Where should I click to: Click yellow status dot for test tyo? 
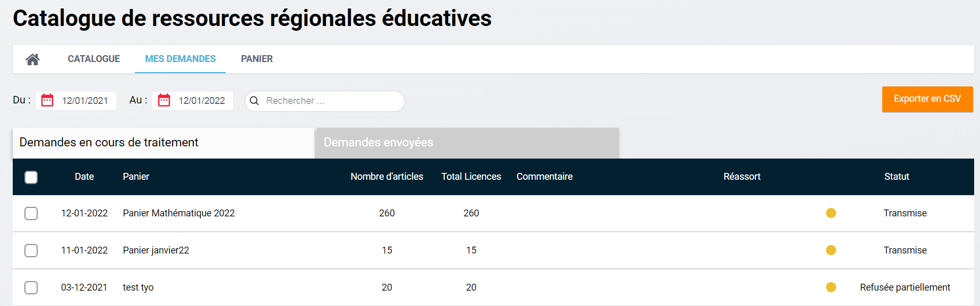coord(831,287)
